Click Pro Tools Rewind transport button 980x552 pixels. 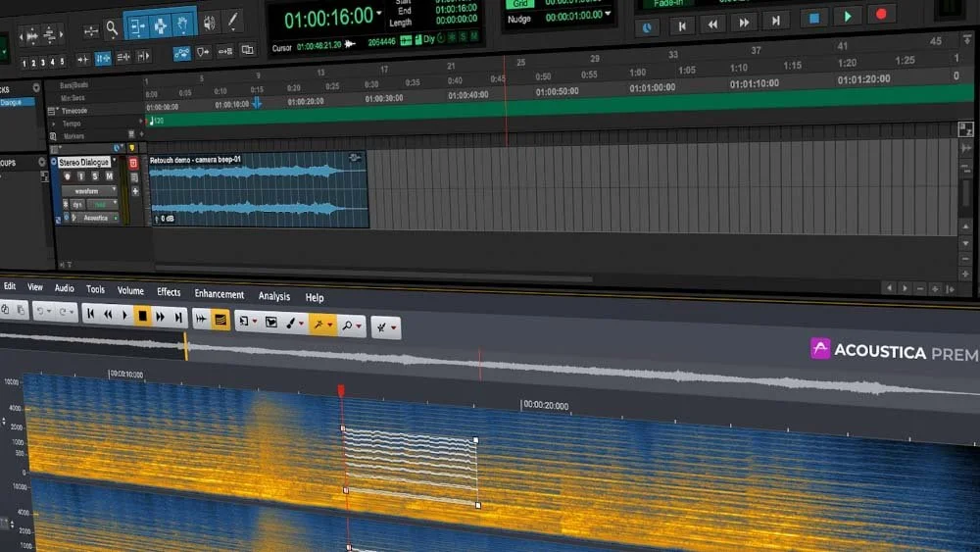click(x=712, y=24)
